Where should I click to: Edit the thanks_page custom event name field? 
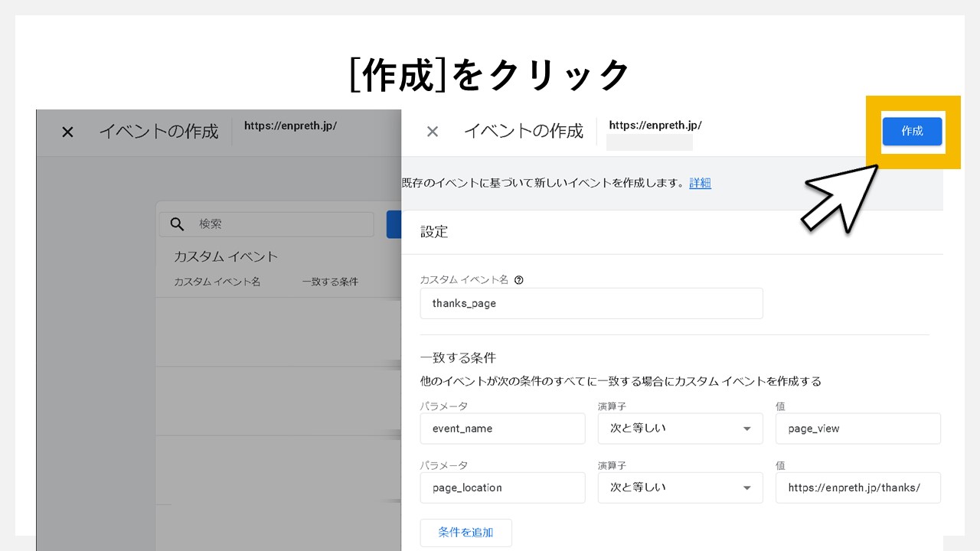[x=591, y=303]
